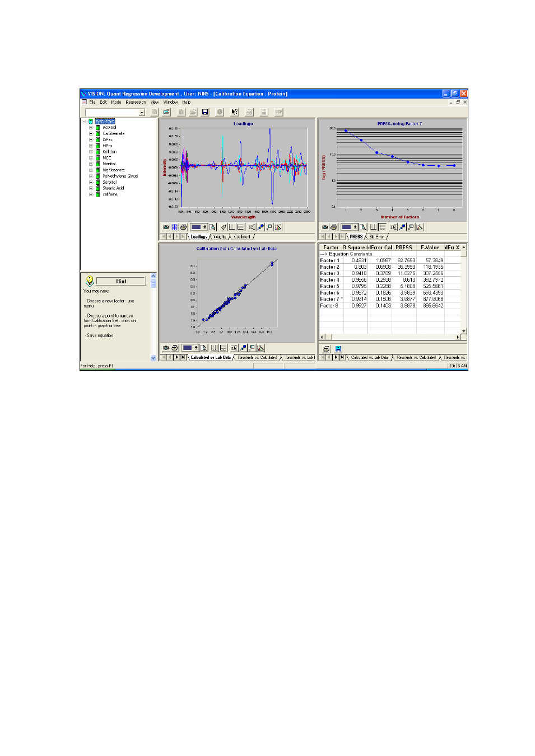Click the context help arrow icon
535x756 pixels.
coord(235,112)
